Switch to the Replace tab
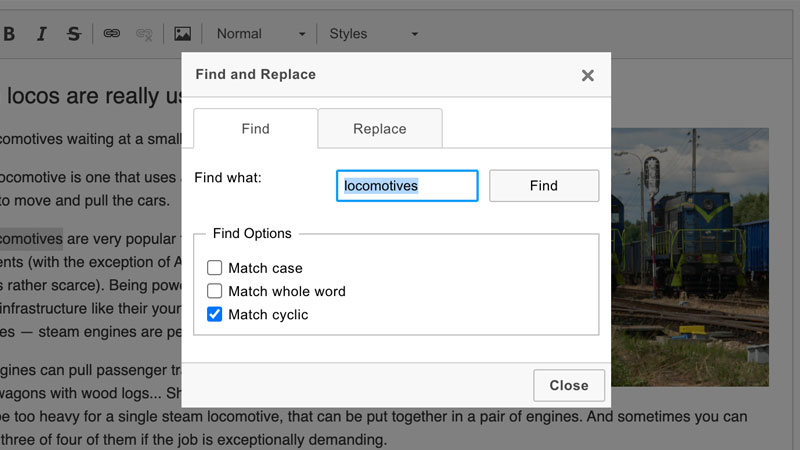The height and width of the screenshot is (450, 800). (380, 129)
